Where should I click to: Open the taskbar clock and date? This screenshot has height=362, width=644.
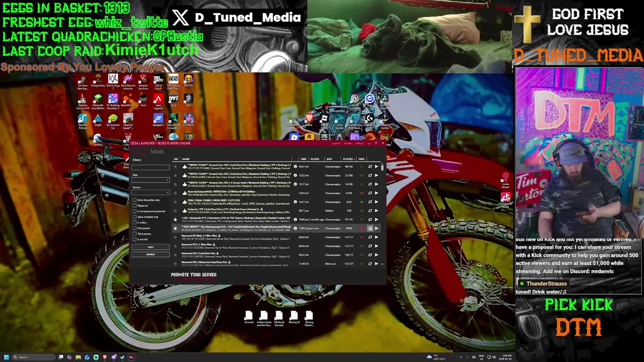(507, 357)
